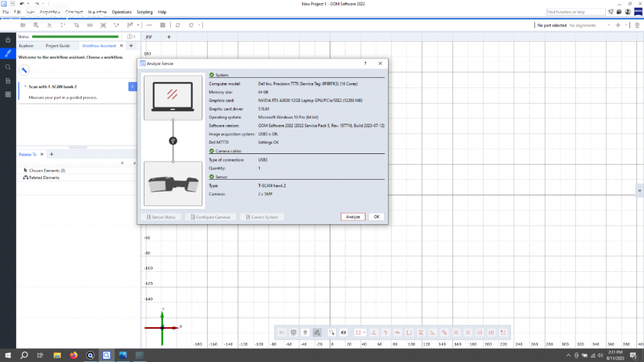The image size is (644, 362).
Task: Open the Operations menu
Action: (122, 12)
